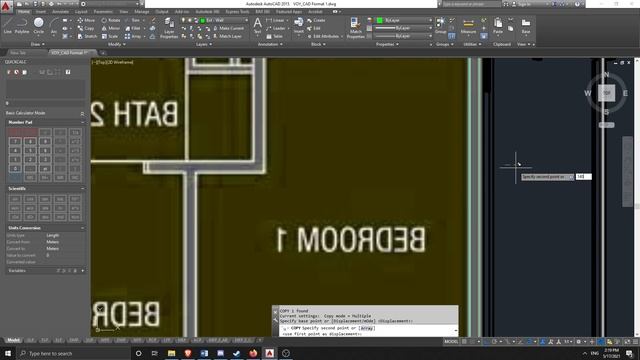Click the 0 key on the number pad

pos(15,169)
